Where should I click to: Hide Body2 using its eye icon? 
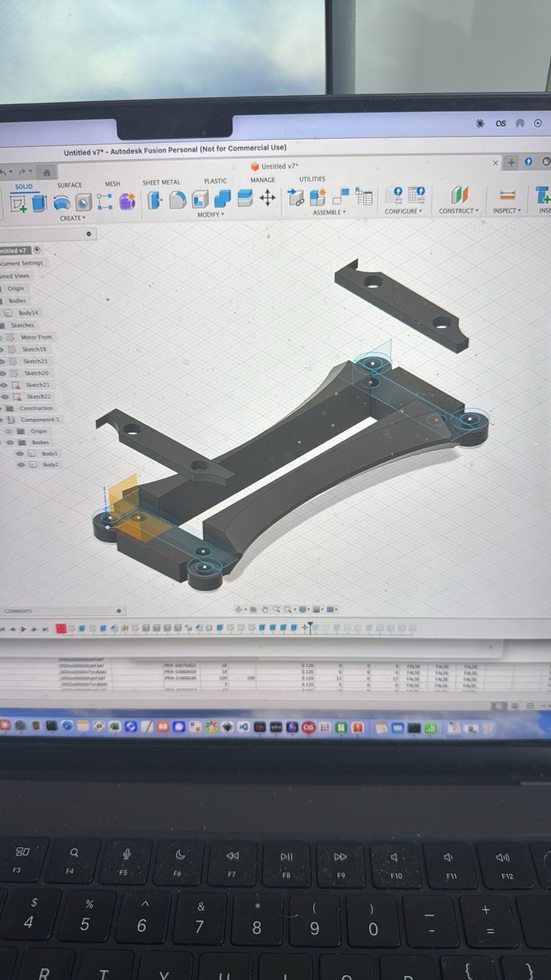click(21, 465)
